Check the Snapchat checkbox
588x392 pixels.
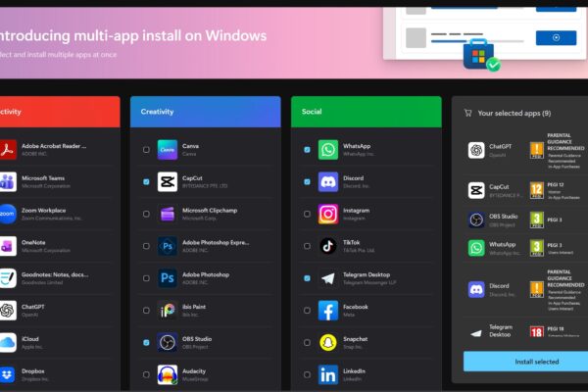(x=307, y=342)
